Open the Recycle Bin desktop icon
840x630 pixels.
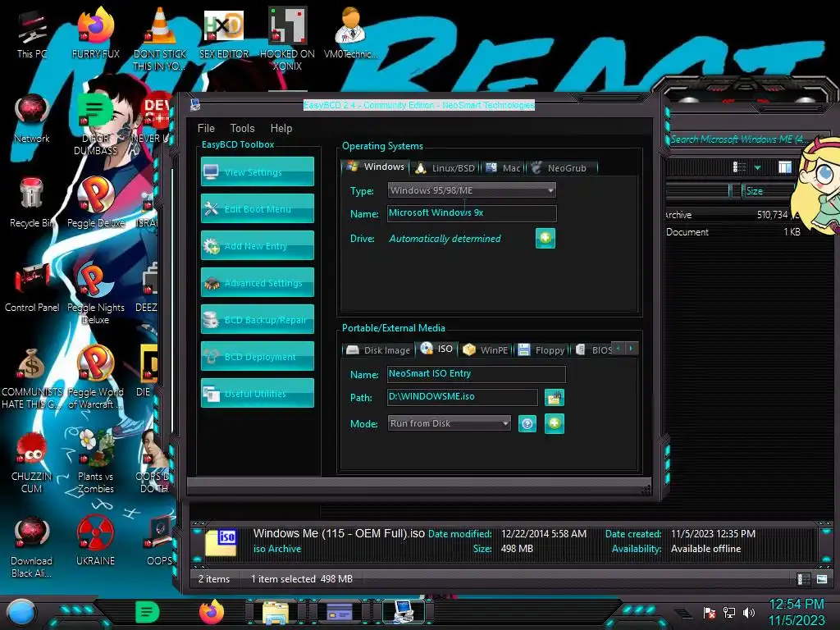click(32, 203)
